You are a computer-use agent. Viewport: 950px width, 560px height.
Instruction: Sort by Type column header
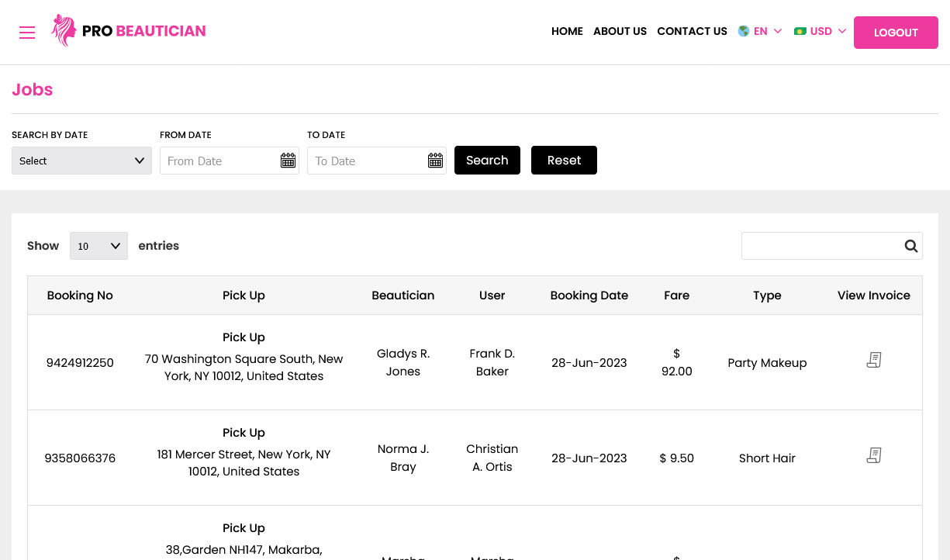pyautogui.click(x=767, y=296)
